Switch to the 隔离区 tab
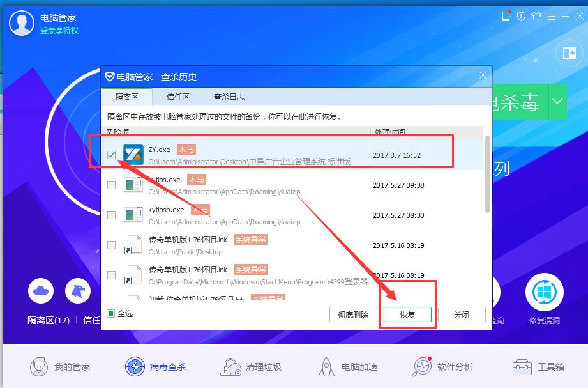This screenshot has height=388, width=588. click(x=127, y=97)
